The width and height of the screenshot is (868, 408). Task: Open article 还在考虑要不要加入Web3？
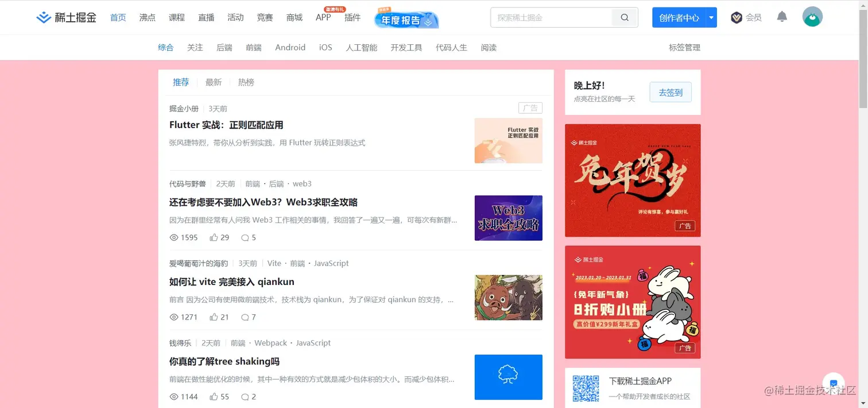(263, 202)
